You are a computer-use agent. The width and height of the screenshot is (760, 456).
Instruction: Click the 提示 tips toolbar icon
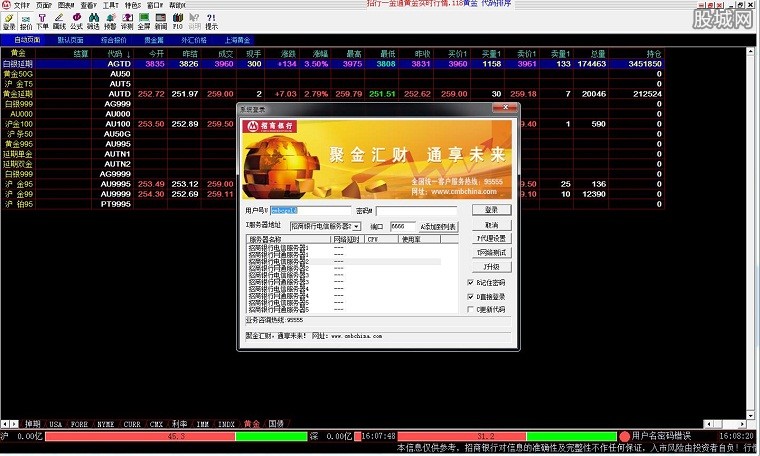coord(211,21)
